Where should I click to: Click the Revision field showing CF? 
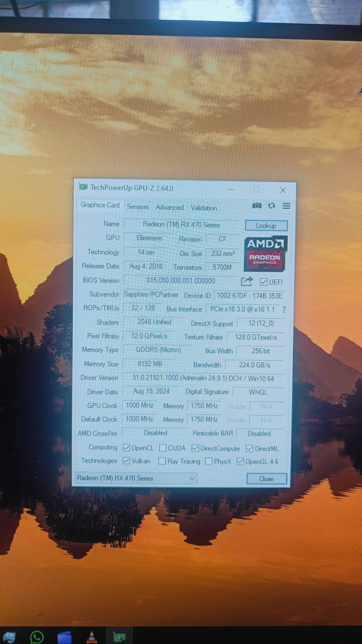[223, 239]
